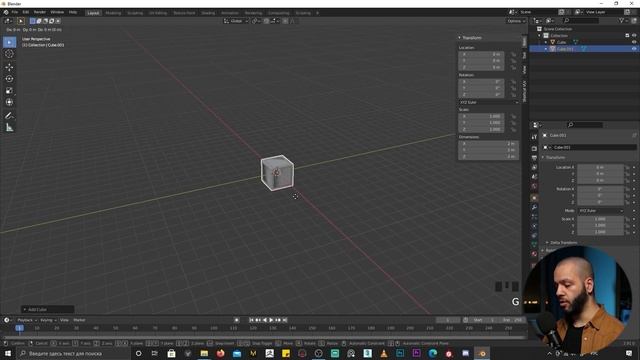Open the Render menu
640x360 pixels.
click(40, 12)
